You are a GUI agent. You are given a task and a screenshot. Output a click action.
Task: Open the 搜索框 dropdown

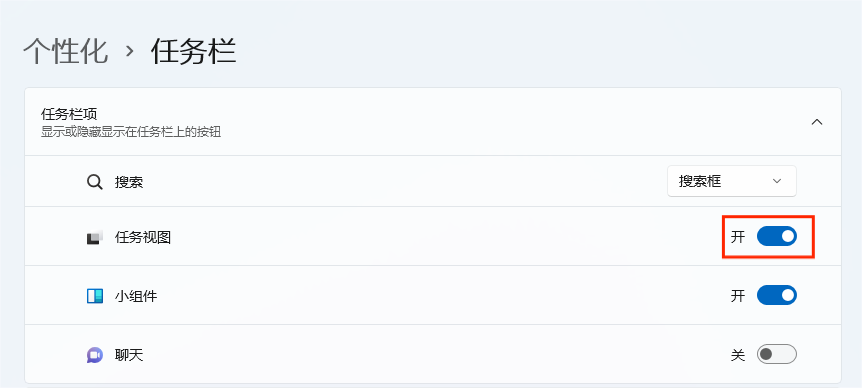pos(732,181)
